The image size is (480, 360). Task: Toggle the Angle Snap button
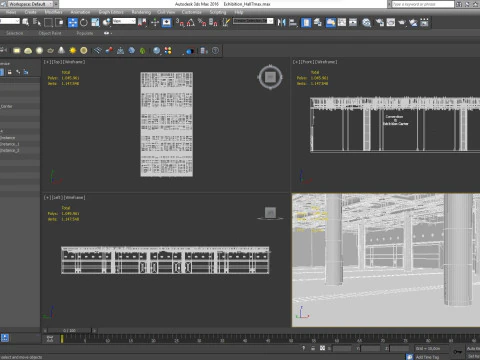(191, 22)
